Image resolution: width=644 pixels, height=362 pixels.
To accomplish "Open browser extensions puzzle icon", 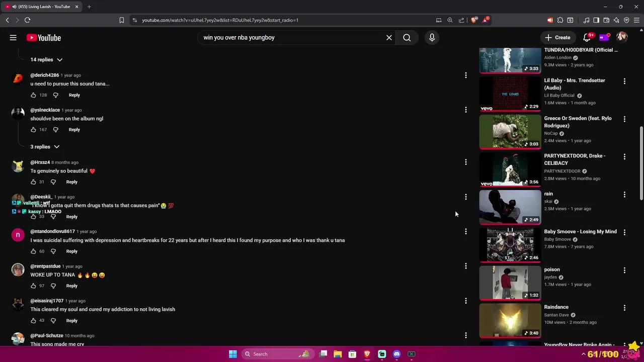I will 560,20.
